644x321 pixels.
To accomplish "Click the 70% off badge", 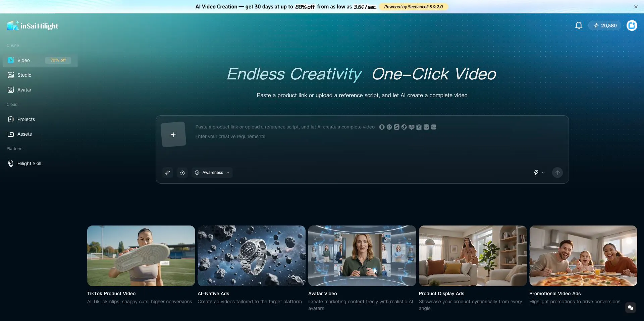I will tap(58, 60).
